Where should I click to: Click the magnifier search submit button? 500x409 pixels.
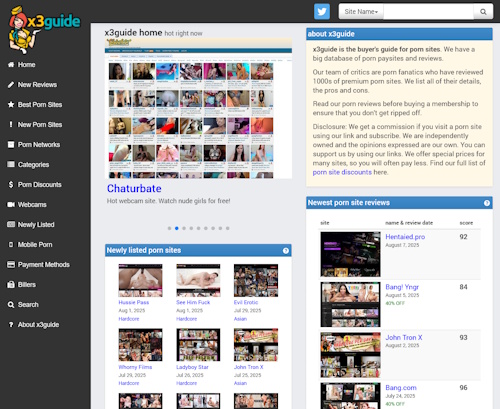click(483, 12)
